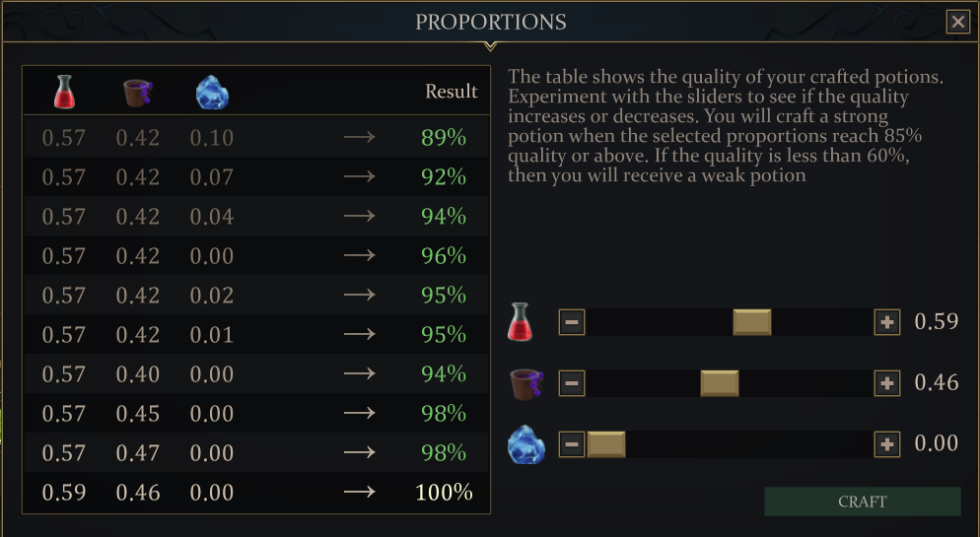Image resolution: width=980 pixels, height=537 pixels.
Task: Click the blue crystal icon in table header
Action: (212, 93)
